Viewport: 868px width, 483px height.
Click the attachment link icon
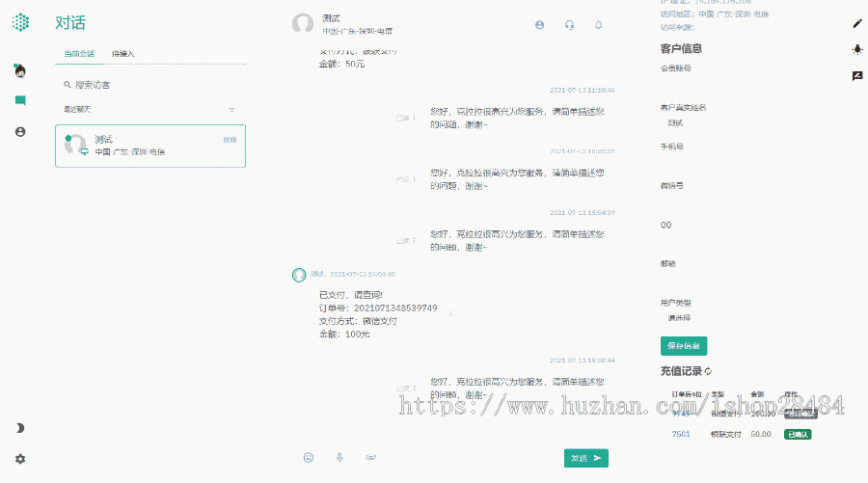371,458
